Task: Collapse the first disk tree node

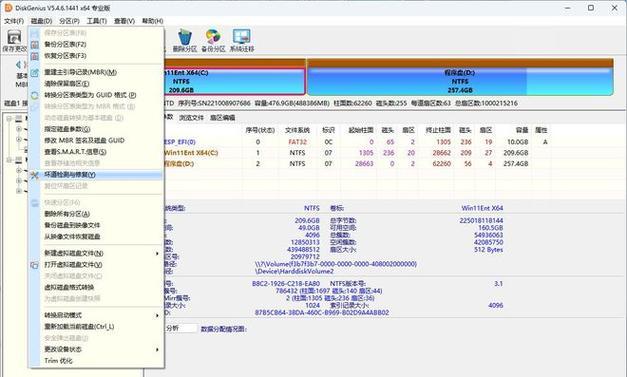Action: [x=9, y=118]
